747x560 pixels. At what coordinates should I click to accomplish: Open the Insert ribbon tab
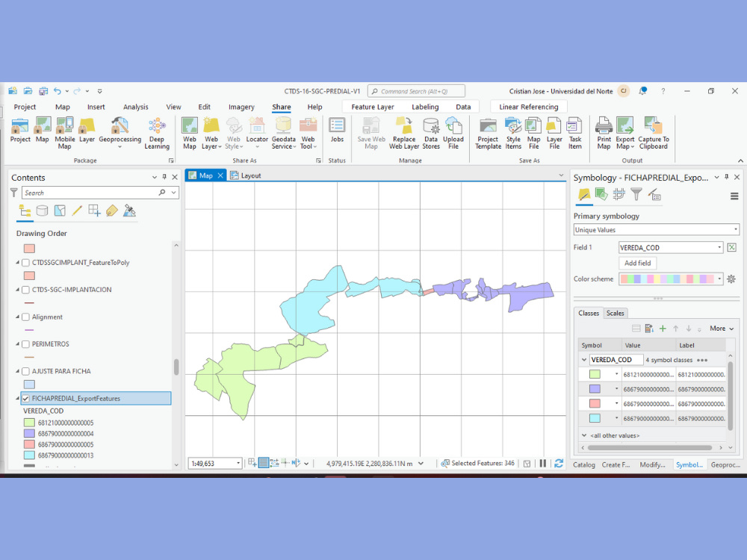point(96,107)
